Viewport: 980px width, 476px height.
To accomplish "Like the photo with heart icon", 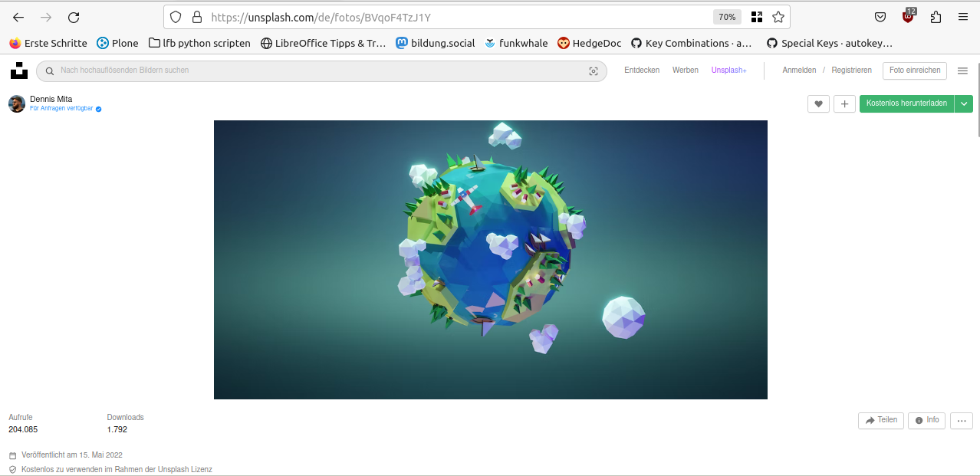I will click(818, 104).
